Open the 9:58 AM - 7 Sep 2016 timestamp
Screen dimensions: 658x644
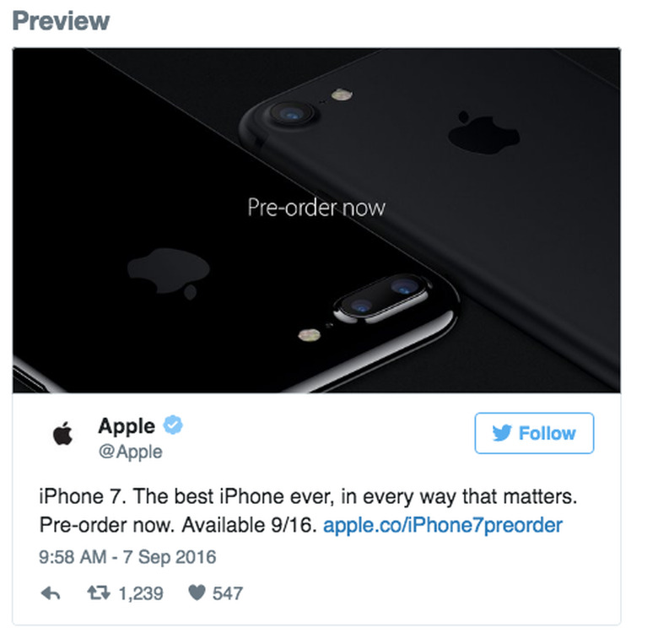(127, 557)
